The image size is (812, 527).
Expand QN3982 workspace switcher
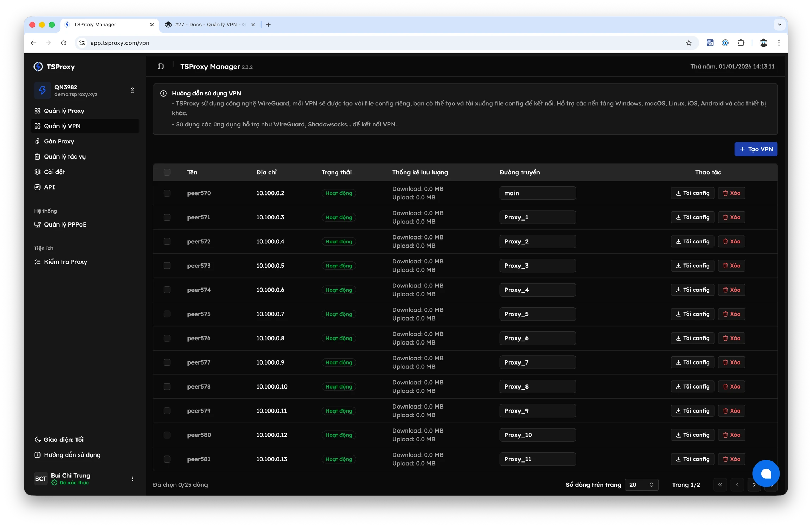tap(133, 91)
